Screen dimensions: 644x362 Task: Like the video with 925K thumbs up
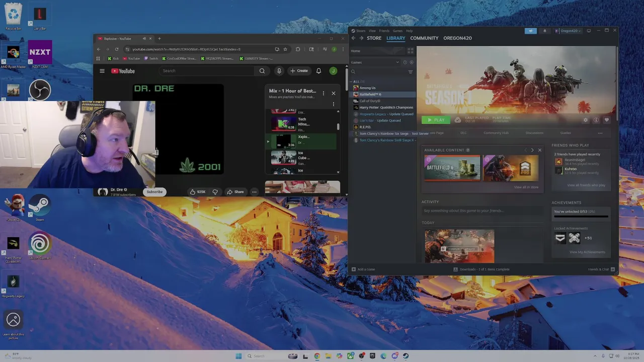pyautogui.click(x=197, y=192)
